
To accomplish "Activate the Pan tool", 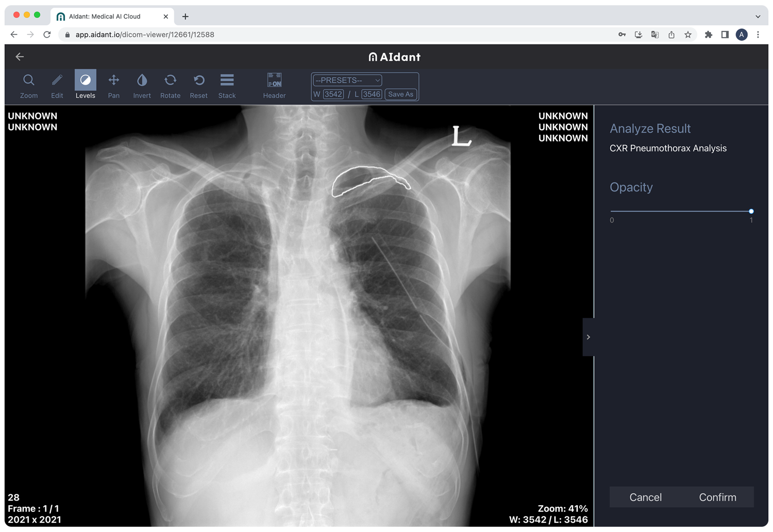I will 113,85.
